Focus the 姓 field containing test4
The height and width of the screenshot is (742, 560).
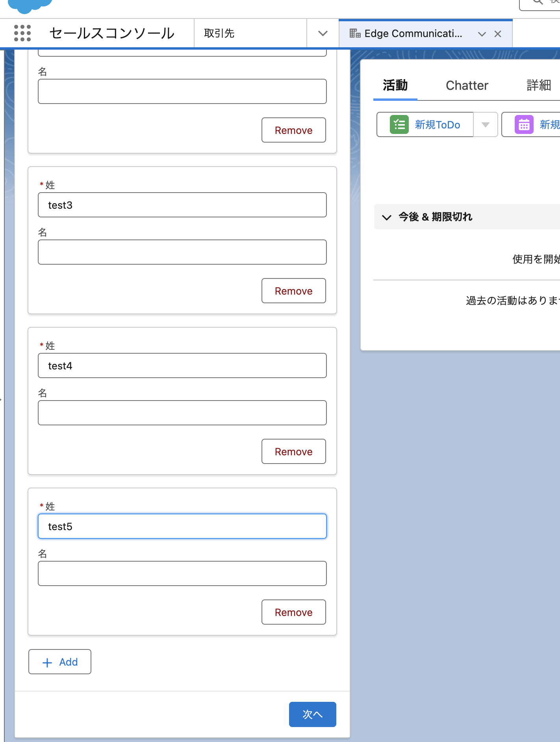tap(182, 365)
